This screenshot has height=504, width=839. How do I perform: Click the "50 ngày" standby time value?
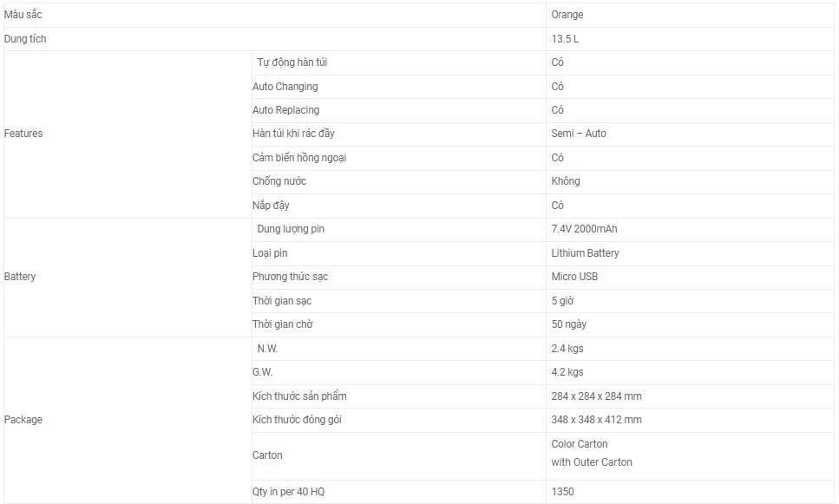(571, 324)
